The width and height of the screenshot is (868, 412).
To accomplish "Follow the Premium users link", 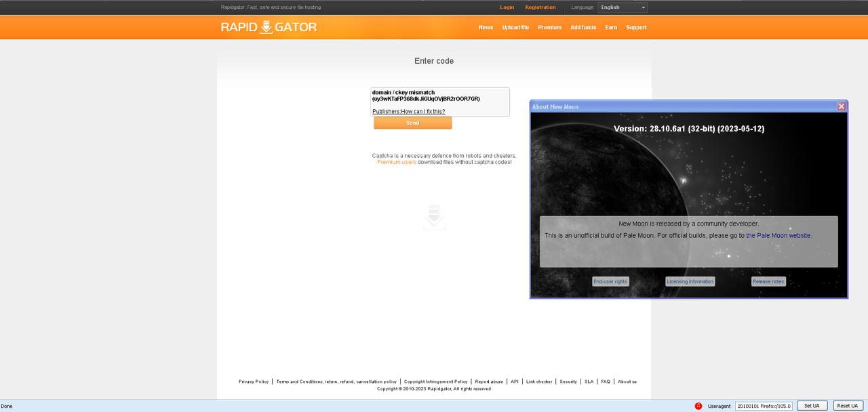I will (397, 162).
